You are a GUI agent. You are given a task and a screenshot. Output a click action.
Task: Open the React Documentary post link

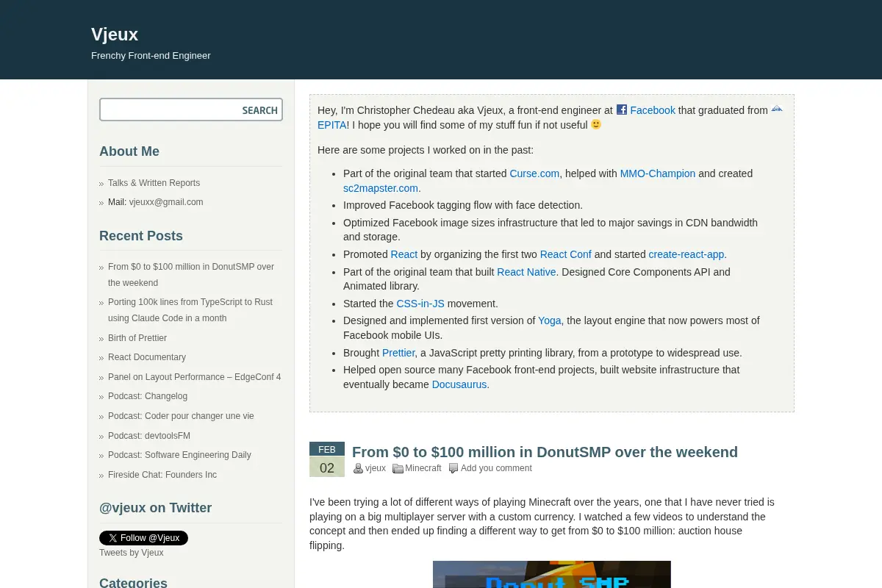coord(147,357)
